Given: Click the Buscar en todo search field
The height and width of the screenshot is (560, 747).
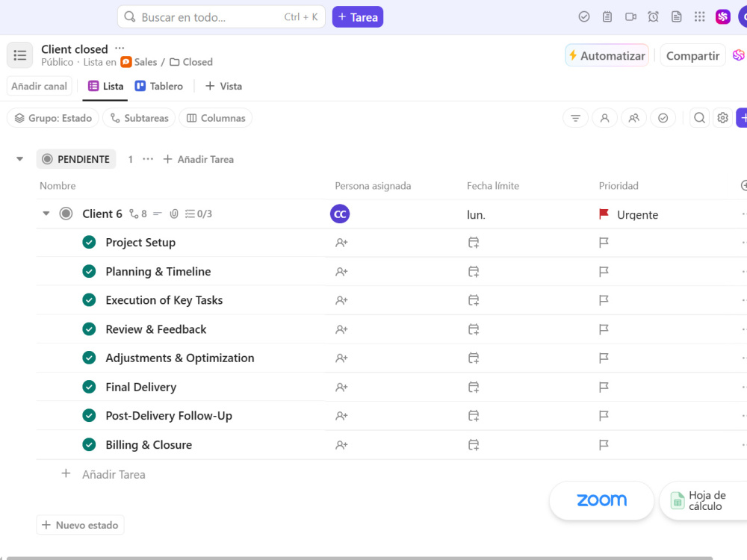Looking at the screenshot, I should coord(221,17).
